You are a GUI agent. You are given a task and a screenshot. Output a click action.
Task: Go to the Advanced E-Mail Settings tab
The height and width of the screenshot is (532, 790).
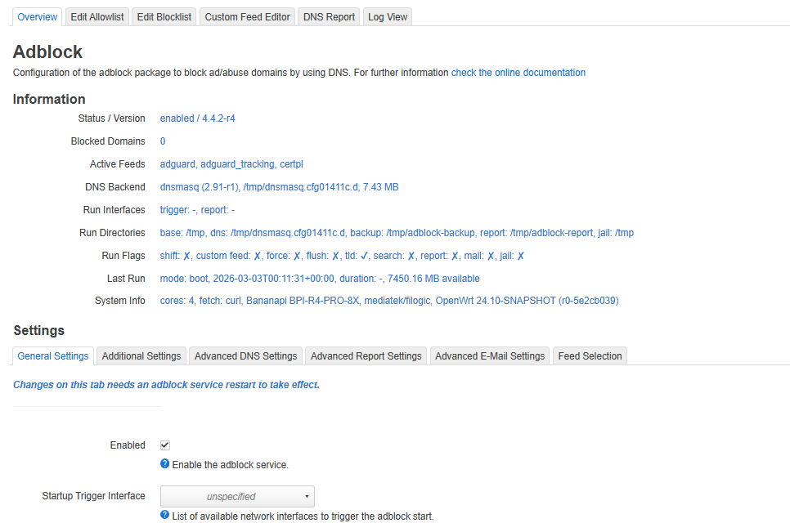tap(489, 356)
